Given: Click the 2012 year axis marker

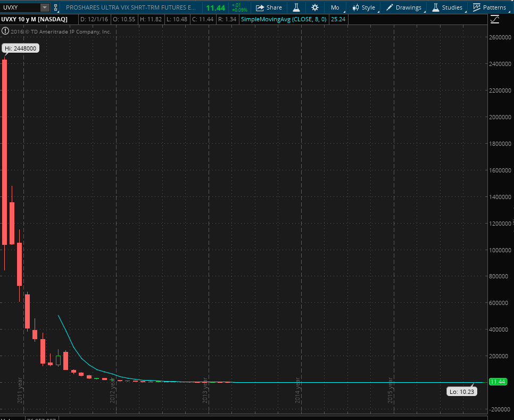Looking at the screenshot, I should (x=112, y=390).
